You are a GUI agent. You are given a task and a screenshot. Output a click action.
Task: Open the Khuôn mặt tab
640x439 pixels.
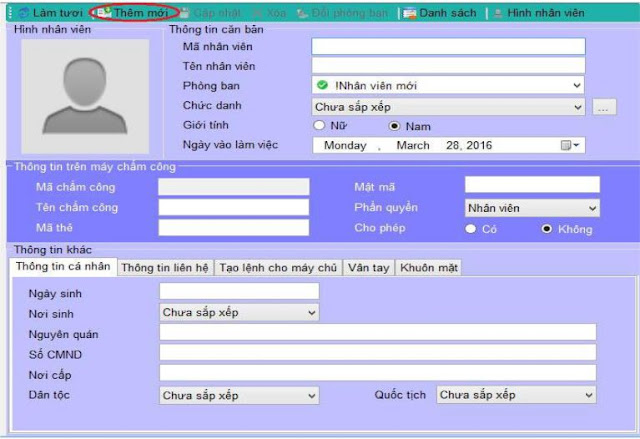click(429, 268)
